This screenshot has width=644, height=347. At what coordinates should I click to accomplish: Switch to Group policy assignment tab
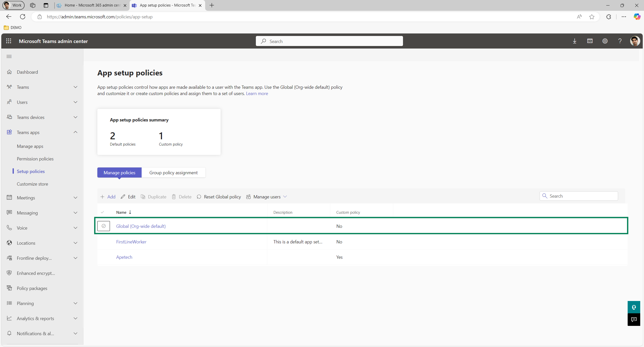(x=173, y=172)
